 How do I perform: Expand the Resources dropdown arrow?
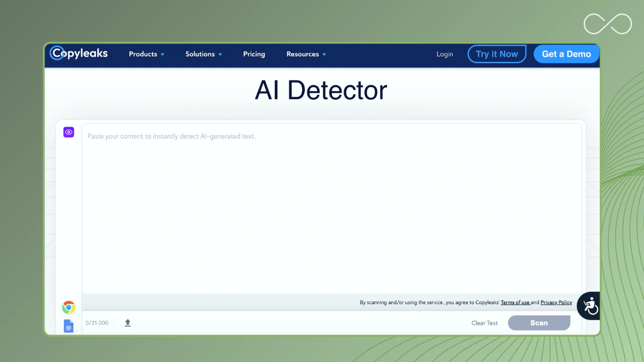(324, 54)
